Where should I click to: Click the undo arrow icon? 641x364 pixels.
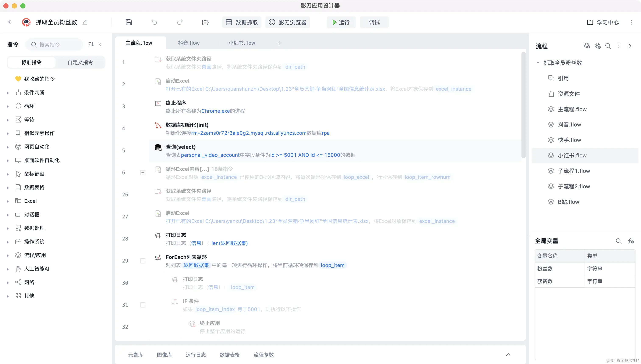(154, 22)
